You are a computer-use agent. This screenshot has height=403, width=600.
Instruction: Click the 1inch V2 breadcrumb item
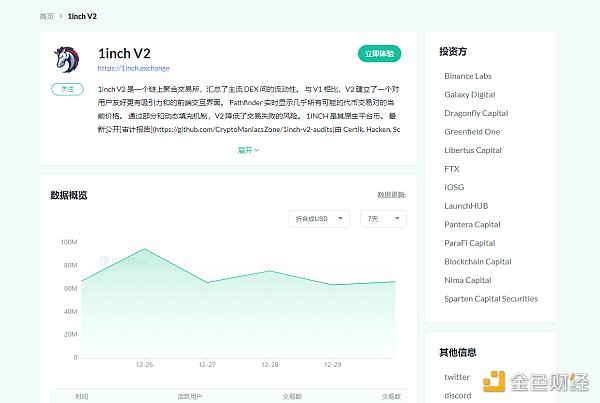point(84,16)
